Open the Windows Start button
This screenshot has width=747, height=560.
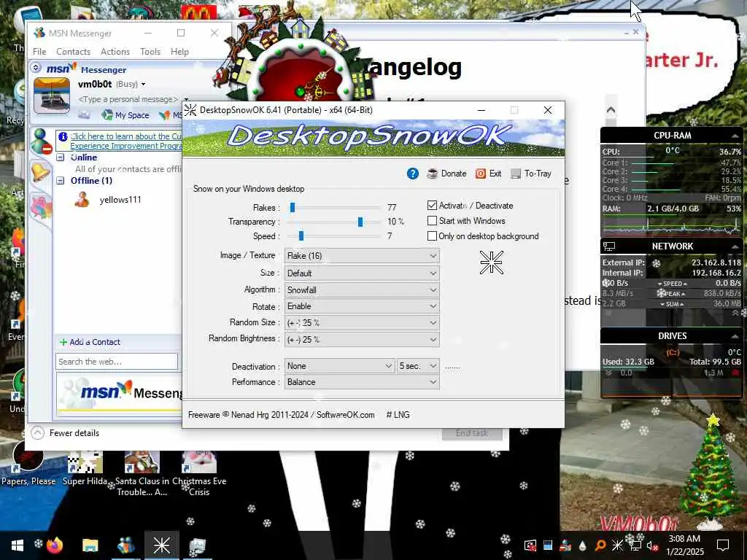(18, 545)
